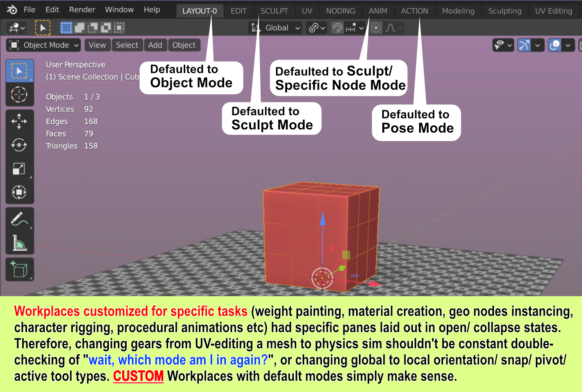Open the Global orientation dropdown
This screenshot has height=392, width=582.
click(x=276, y=28)
